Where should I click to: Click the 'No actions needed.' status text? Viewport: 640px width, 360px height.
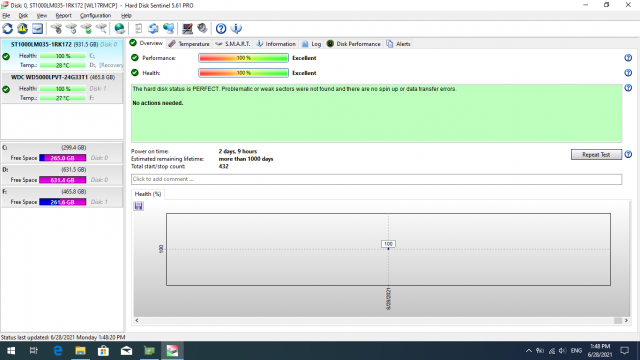point(158,103)
